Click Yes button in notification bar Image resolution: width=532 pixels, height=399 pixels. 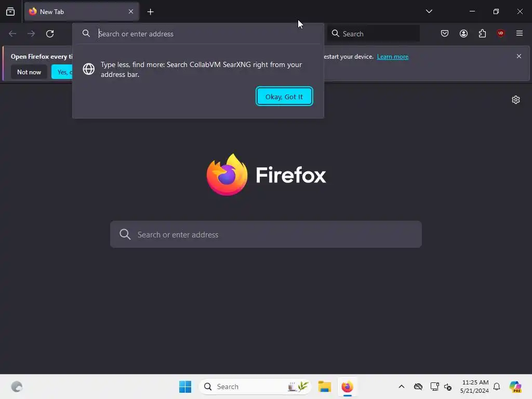click(62, 72)
